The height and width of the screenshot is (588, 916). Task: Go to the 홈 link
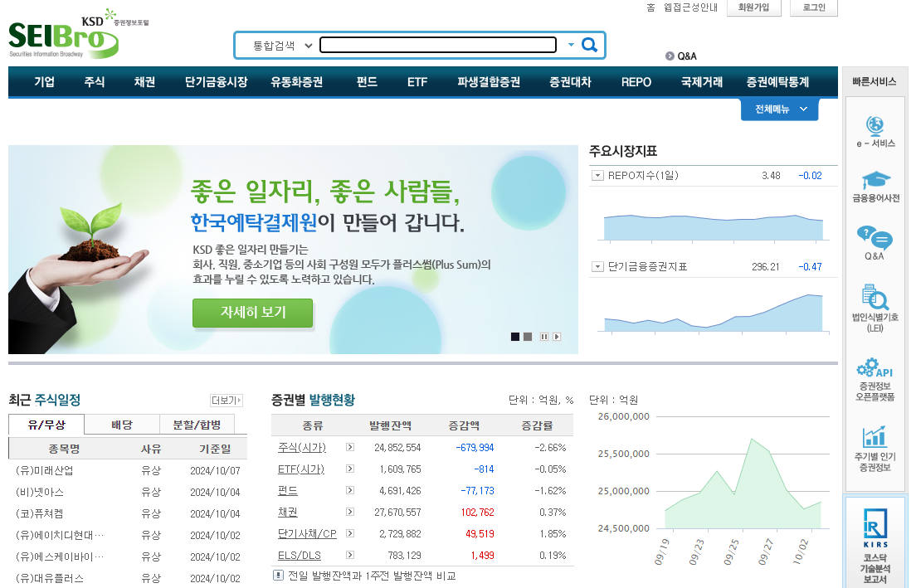(650, 7)
